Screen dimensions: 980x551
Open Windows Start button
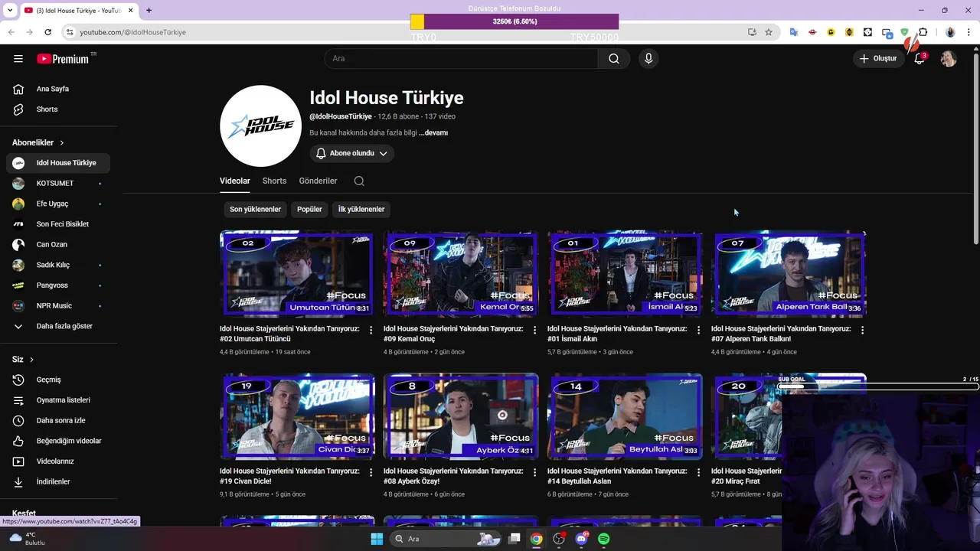pos(377,539)
